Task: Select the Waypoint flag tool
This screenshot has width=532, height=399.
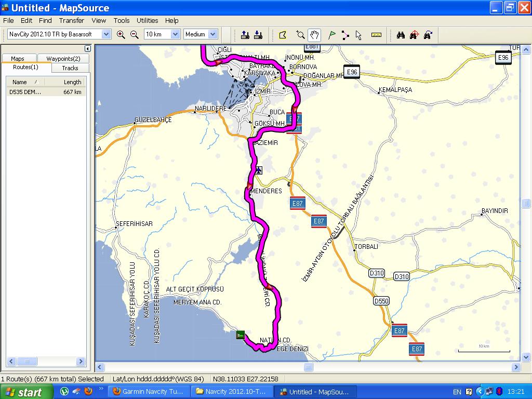Action: tap(332, 35)
